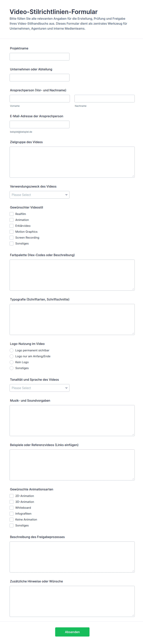Click the Vorname input field
The image size is (143, 644).
(40, 98)
